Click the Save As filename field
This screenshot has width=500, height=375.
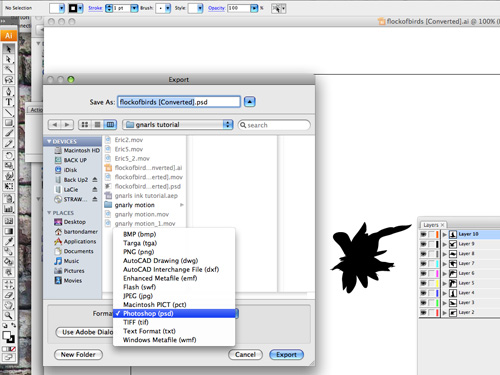click(x=179, y=102)
